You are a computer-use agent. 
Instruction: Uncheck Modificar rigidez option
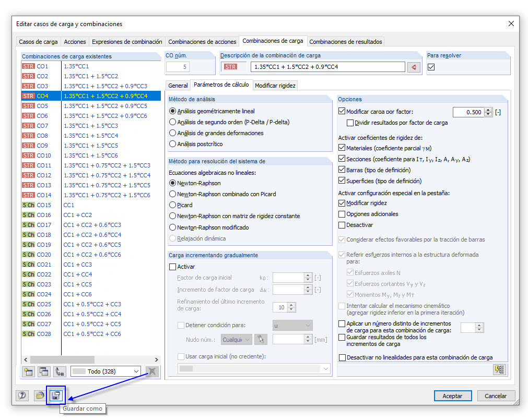point(341,203)
